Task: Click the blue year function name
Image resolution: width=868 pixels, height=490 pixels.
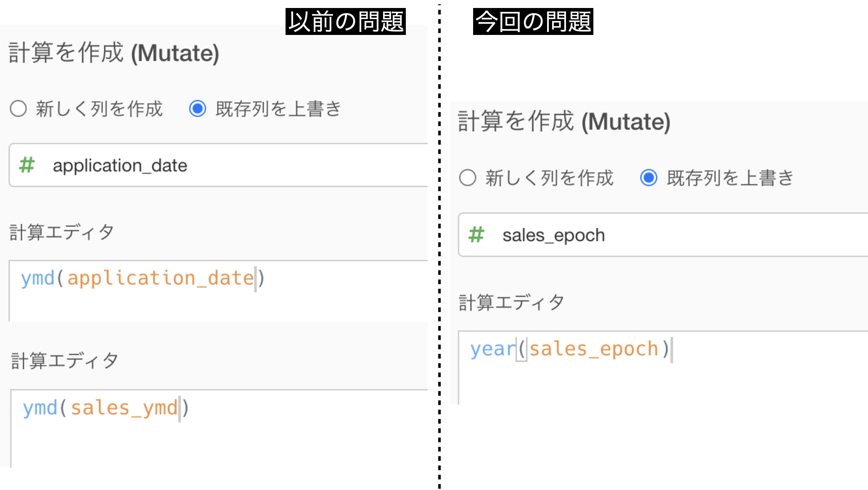Action: (492, 349)
